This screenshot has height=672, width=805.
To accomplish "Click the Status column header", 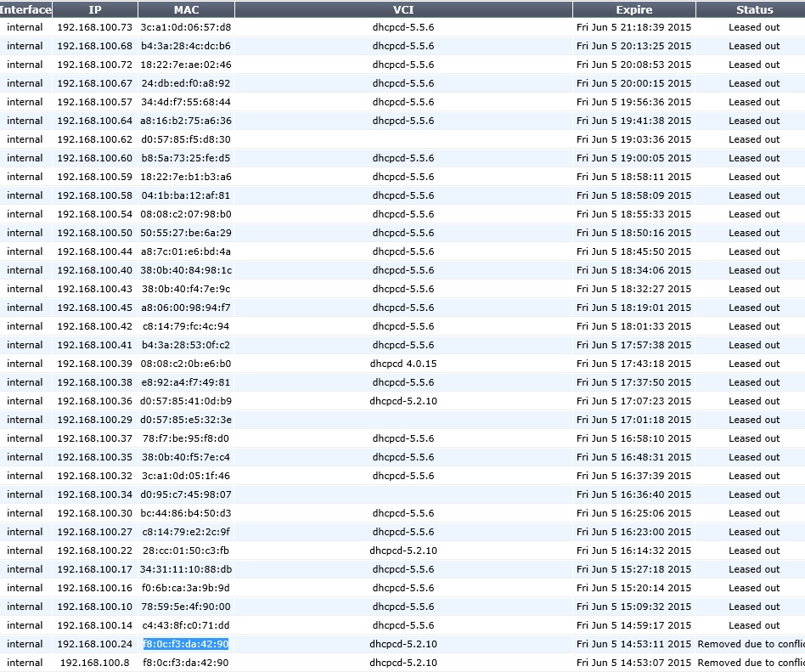I will 754,9.
